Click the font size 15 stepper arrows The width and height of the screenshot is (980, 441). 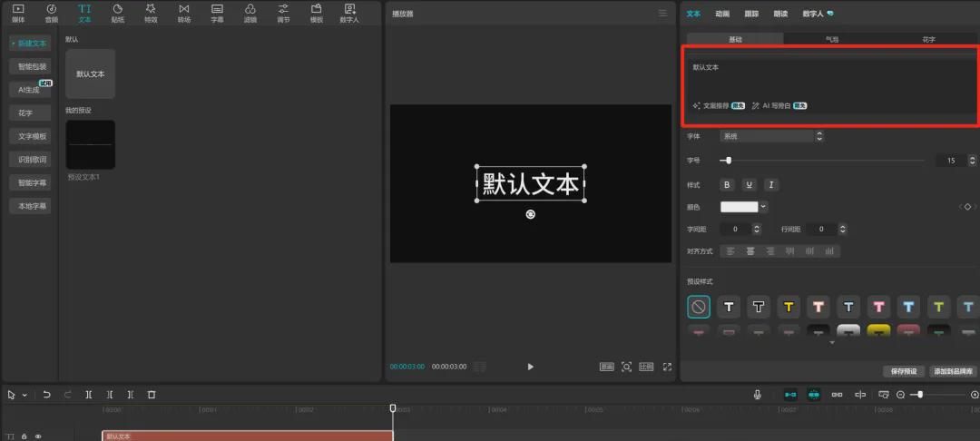(x=972, y=161)
